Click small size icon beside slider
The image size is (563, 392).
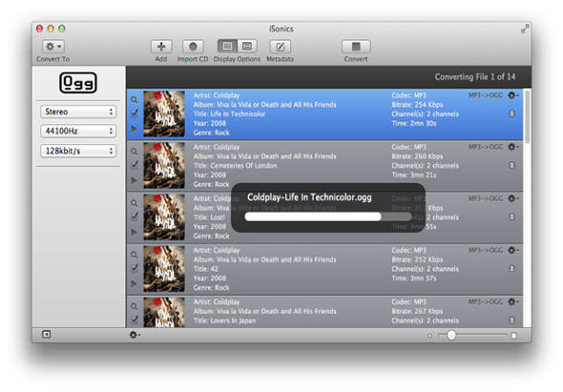click(429, 336)
